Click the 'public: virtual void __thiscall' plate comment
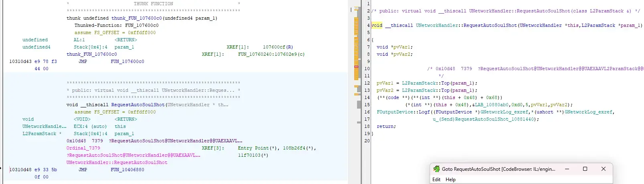This screenshot has height=184, width=644. [153, 90]
